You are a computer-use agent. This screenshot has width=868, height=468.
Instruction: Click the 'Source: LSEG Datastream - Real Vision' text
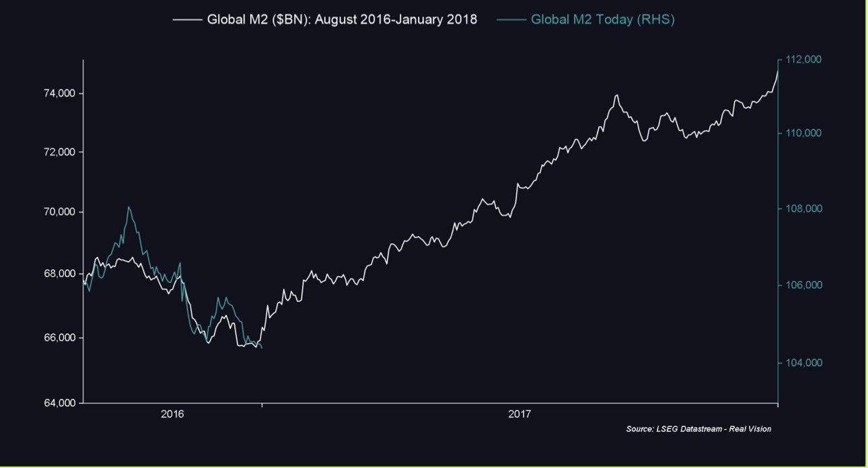click(x=698, y=429)
